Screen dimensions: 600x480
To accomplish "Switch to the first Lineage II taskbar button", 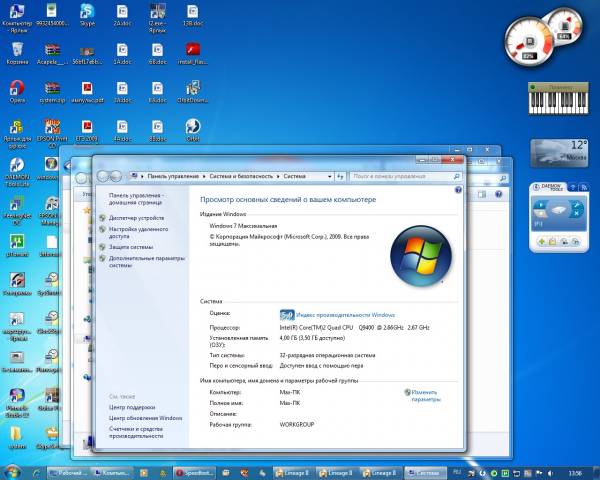I will (293, 473).
